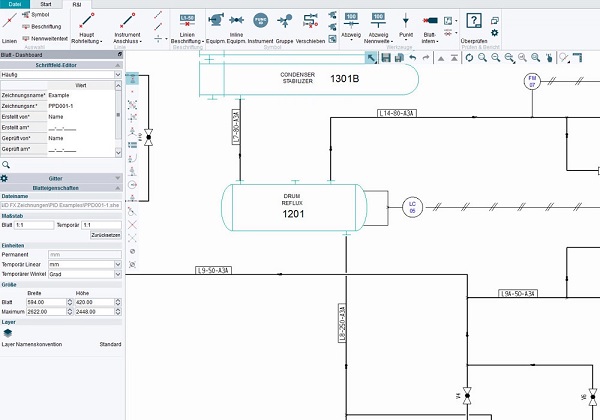Click the minus magnifier zoom out icon
The height and width of the screenshot is (420, 600).
[496, 58]
